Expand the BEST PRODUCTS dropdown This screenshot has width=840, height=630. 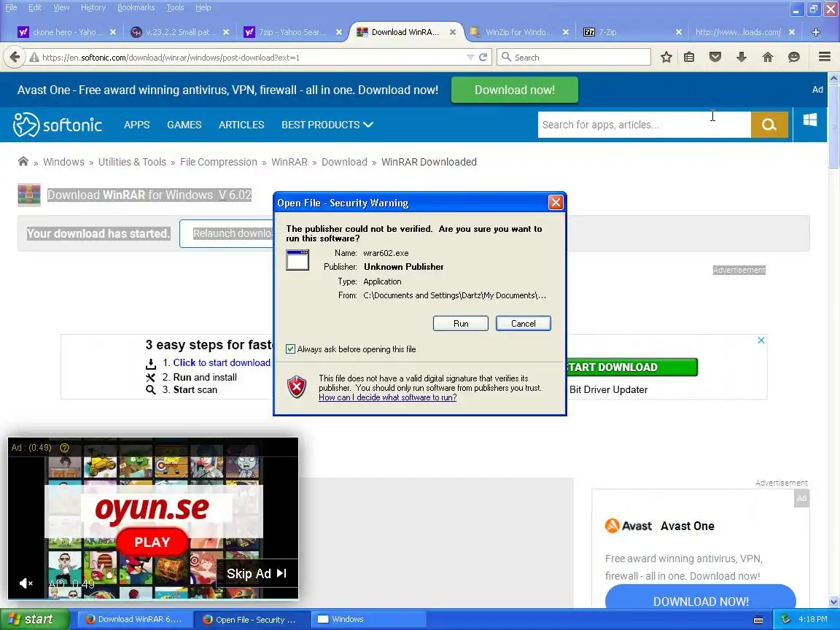(x=327, y=125)
